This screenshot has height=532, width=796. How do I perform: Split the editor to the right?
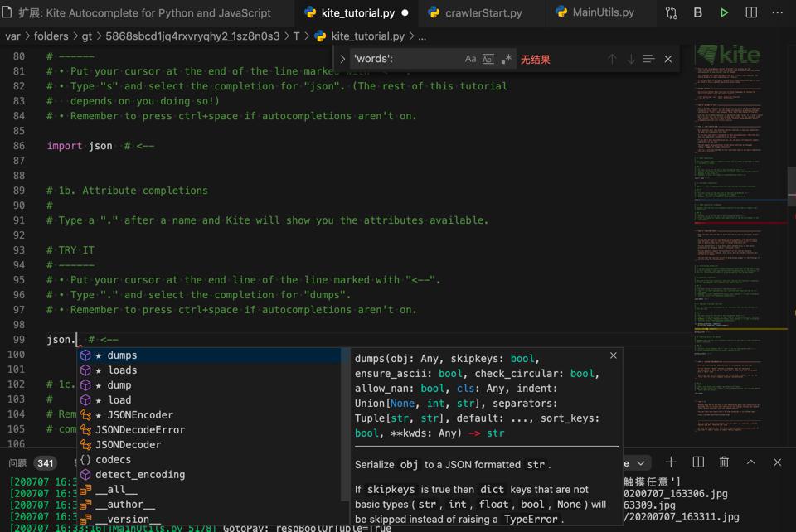click(x=751, y=12)
